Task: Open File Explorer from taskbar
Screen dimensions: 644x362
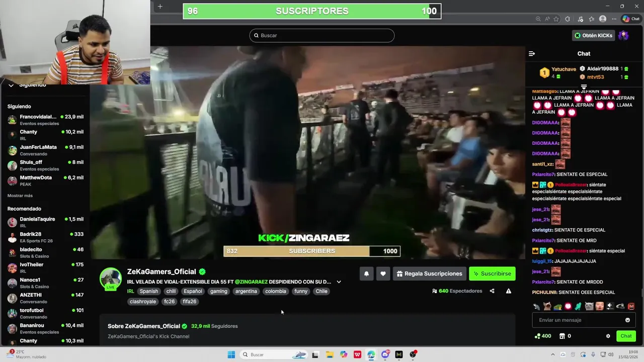Action: (330, 354)
